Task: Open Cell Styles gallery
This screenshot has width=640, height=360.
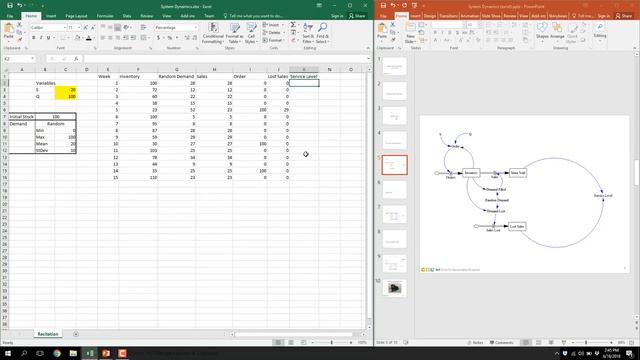Action: (x=251, y=33)
